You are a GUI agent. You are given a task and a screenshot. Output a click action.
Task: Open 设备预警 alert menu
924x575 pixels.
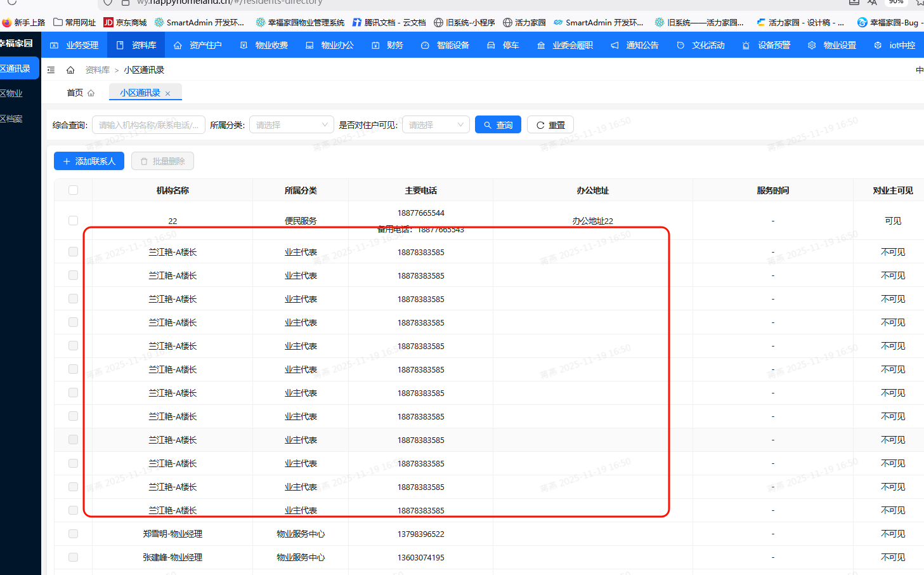pos(767,45)
